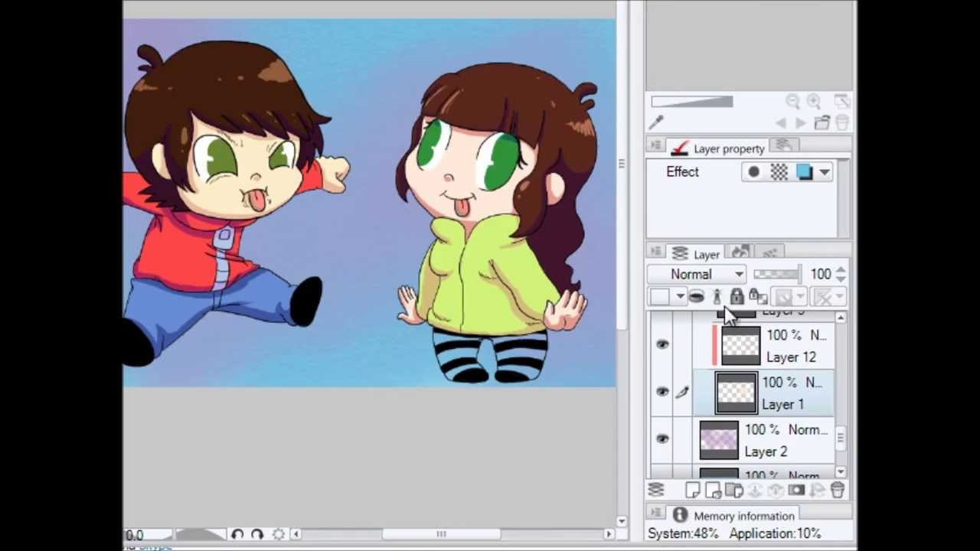Adjust the layer opacity slider
The height and width of the screenshot is (551, 980).
click(776, 274)
